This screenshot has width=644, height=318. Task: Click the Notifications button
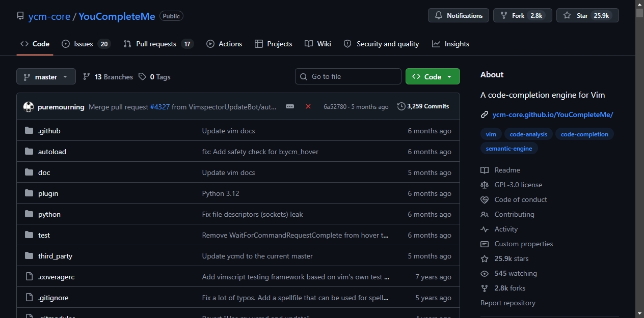(459, 16)
